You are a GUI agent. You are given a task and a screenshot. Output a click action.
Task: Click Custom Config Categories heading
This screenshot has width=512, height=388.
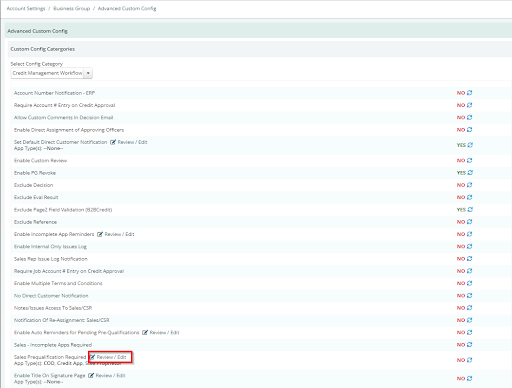pos(43,49)
